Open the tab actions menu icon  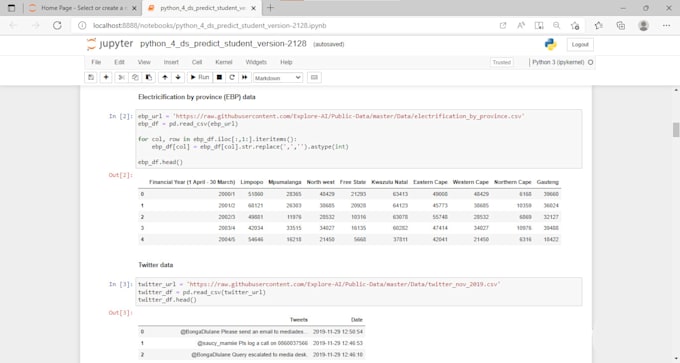tap(12, 8)
